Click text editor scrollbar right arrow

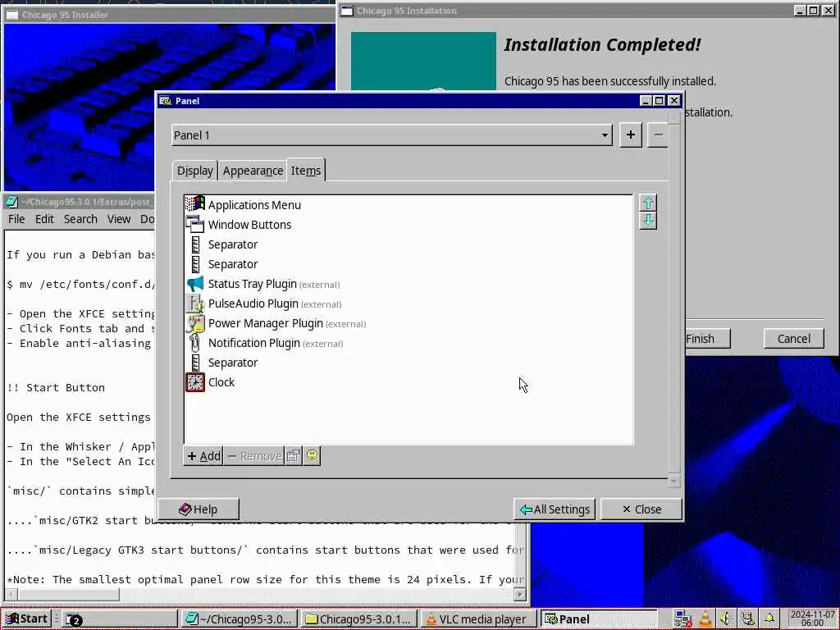519,594
